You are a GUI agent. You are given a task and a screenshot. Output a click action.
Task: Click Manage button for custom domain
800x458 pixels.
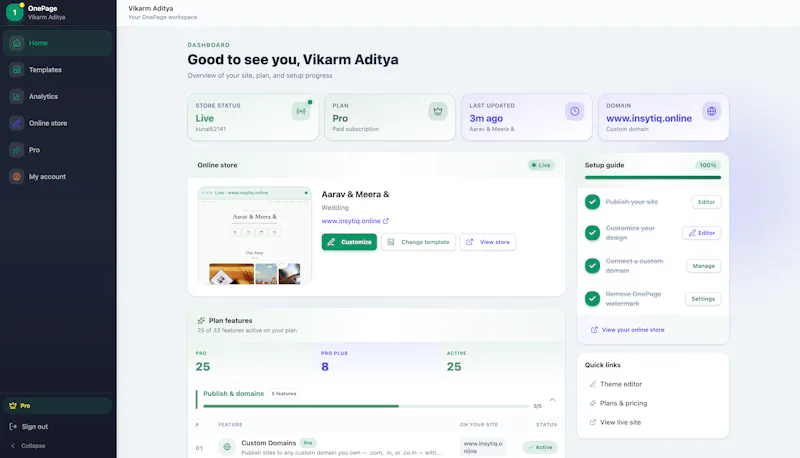704,266
